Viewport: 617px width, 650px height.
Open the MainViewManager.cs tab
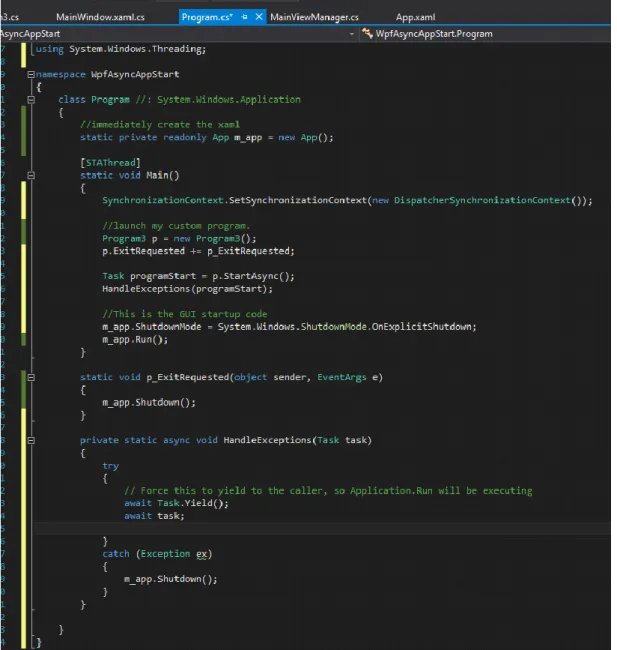(314, 17)
